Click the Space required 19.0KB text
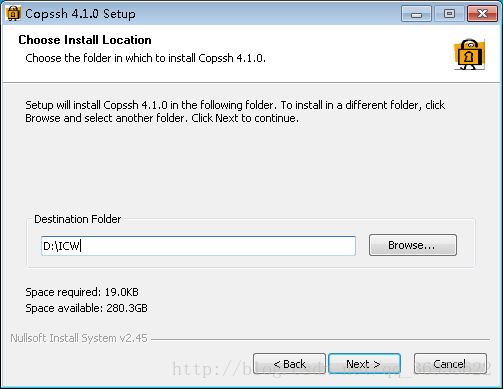This screenshot has width=503, height=389. (x=82, y=292)
